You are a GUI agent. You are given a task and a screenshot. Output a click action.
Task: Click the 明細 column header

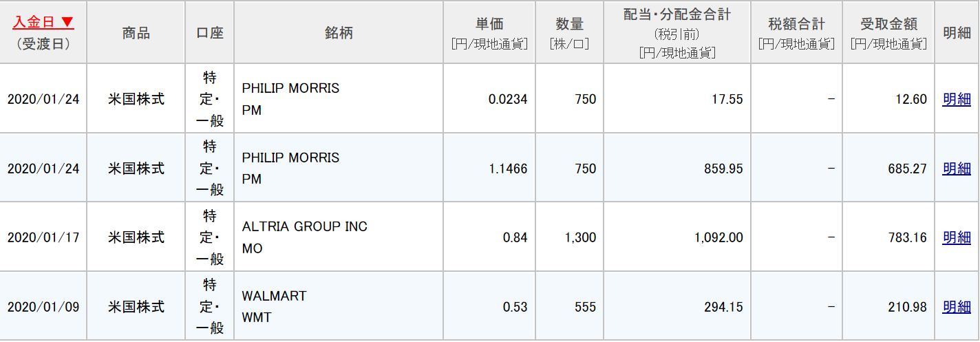pyautogui.click(x=957, y=32)
